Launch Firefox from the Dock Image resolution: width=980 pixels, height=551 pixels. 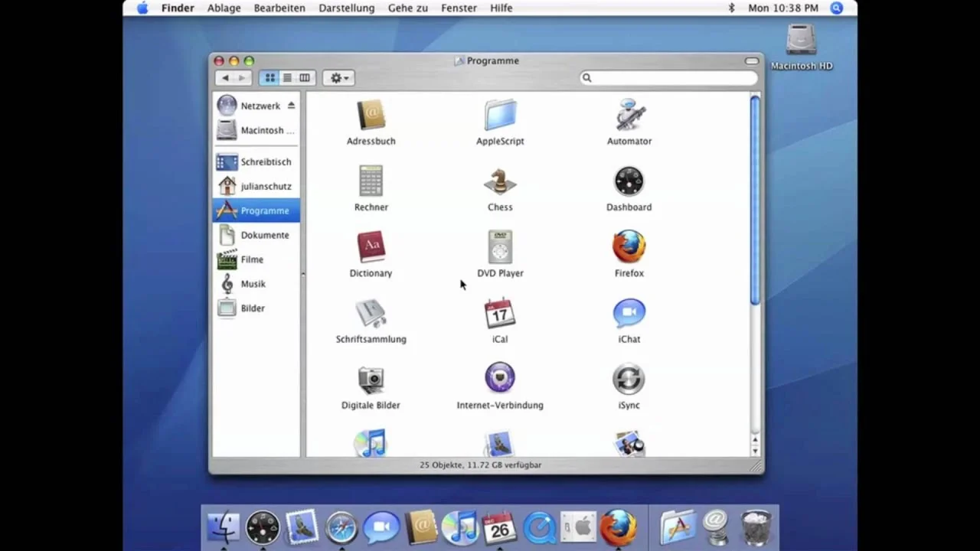click(x=619, y=527)
